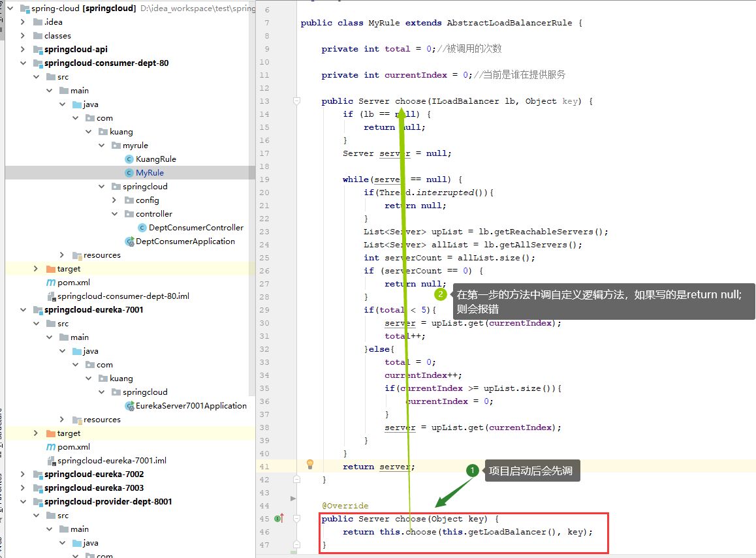Expand the springcloud-eureka-7002 module
This screenshot has height=558, width=756.
point(23,474)
